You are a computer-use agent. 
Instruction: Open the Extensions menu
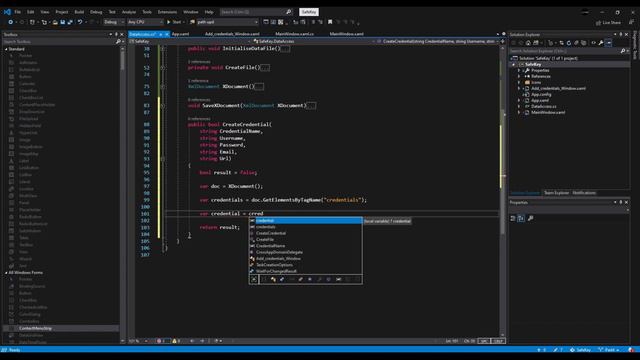pyautogui.click(x=167, y=12)
